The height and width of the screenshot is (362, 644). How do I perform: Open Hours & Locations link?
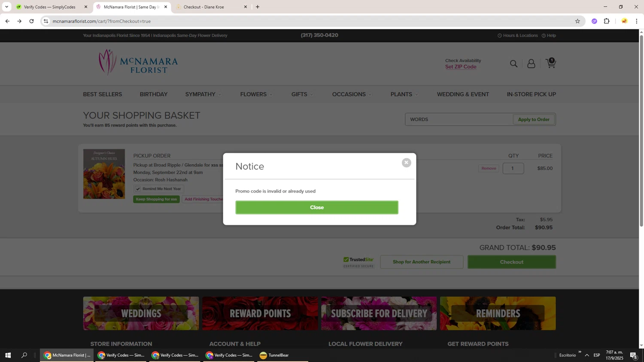[x=517, y=36]
